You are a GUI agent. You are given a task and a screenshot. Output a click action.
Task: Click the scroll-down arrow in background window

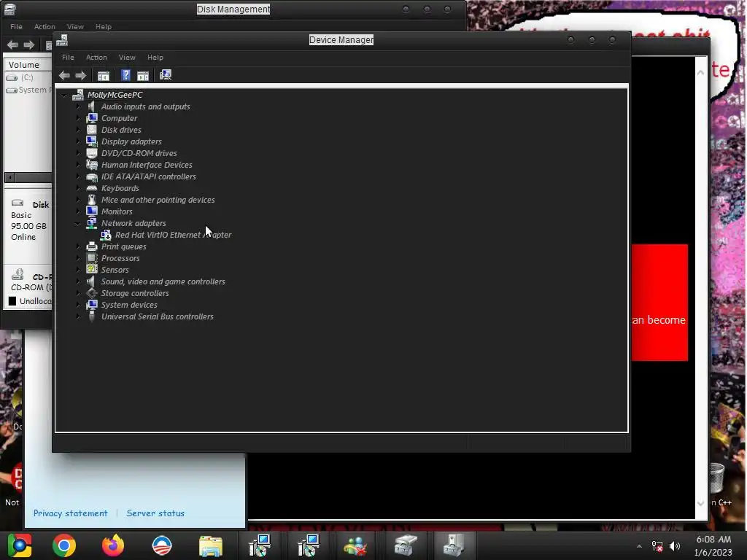[700, 503]
